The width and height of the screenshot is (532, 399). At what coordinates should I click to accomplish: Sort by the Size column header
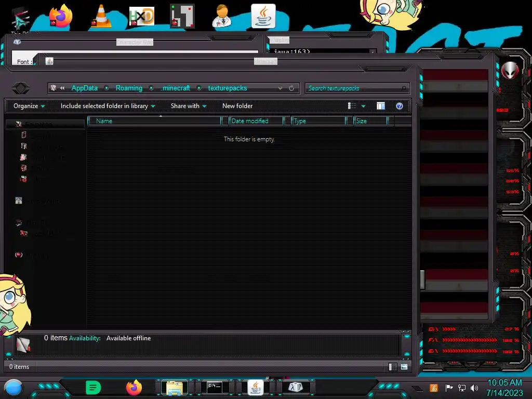point(370,121)
